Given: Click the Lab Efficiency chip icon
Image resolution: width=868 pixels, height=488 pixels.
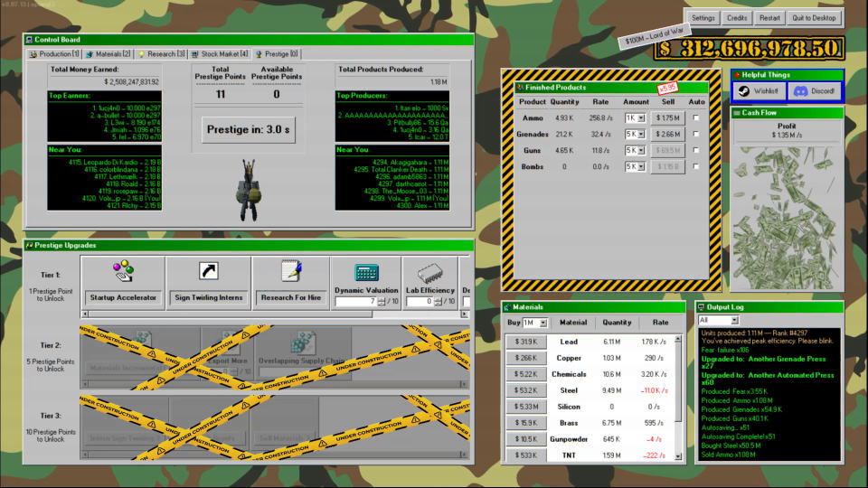Looking at the screenshot, I should (x=429, y=274).
